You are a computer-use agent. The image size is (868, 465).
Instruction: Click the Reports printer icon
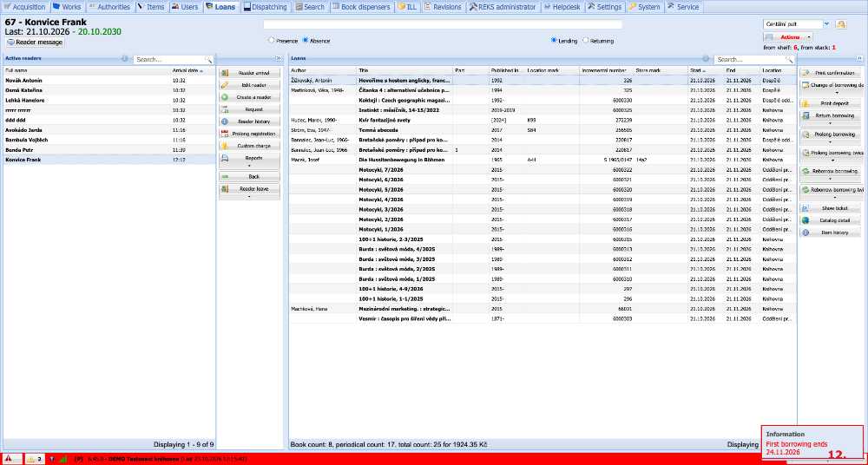point(225,158)
